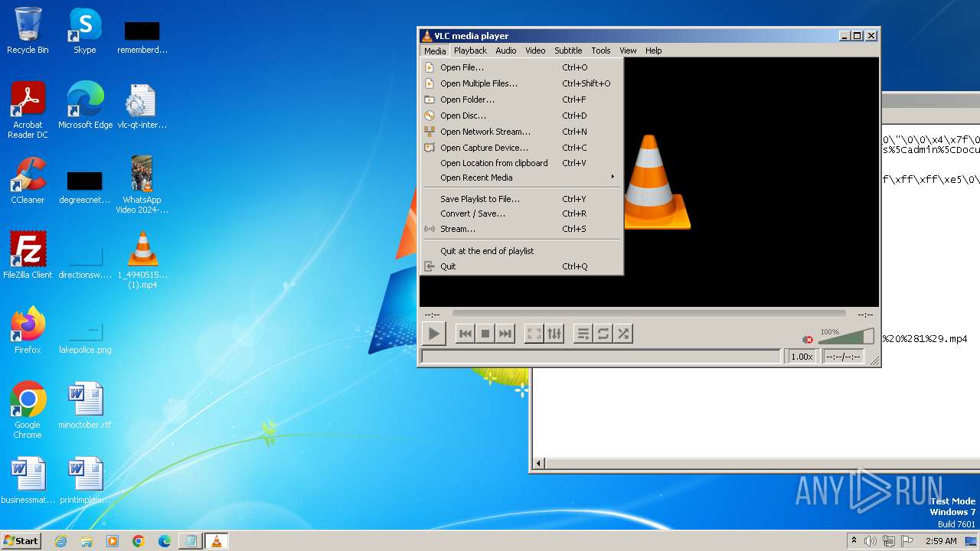Viewport: 980px width, 551px height.
Task: Open Windows Explorer folder in taskbar
Action: [87, 541]
